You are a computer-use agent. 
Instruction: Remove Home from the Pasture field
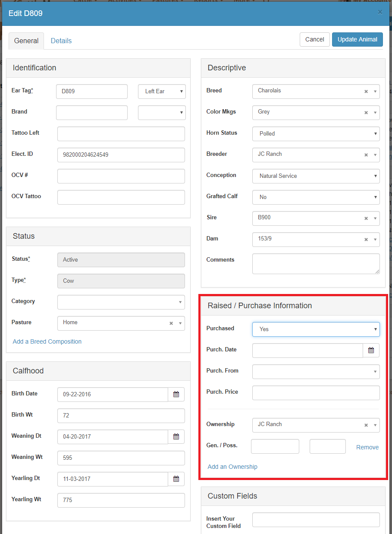[171, 323]
